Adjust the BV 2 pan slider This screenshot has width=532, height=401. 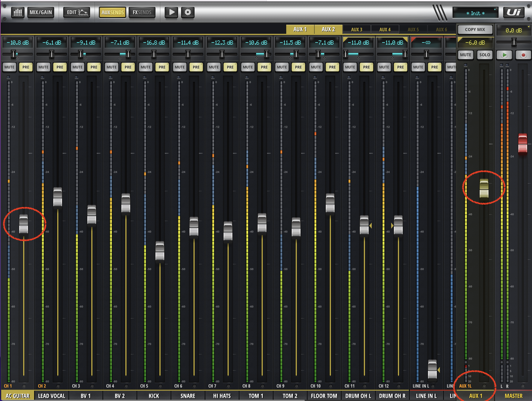120,54
